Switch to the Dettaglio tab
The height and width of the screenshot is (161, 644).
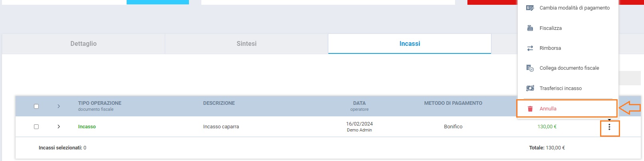pos(83,44)
